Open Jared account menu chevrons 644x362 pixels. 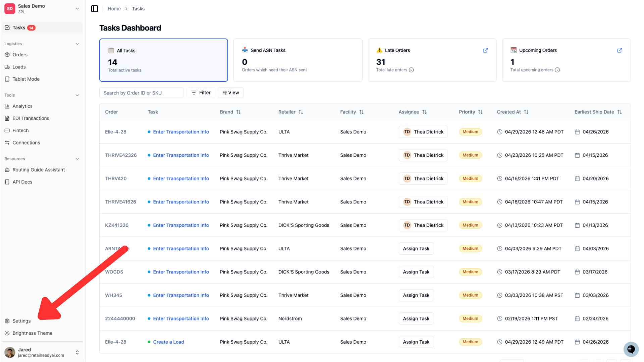point(77,352)
